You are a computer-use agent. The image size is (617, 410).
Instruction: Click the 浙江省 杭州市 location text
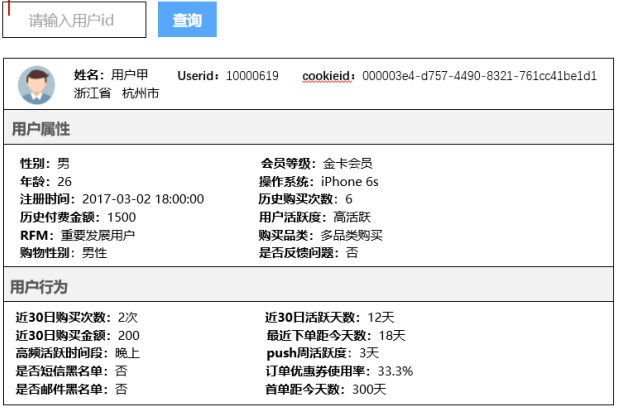pyautogui.click(x=116, y=93)
